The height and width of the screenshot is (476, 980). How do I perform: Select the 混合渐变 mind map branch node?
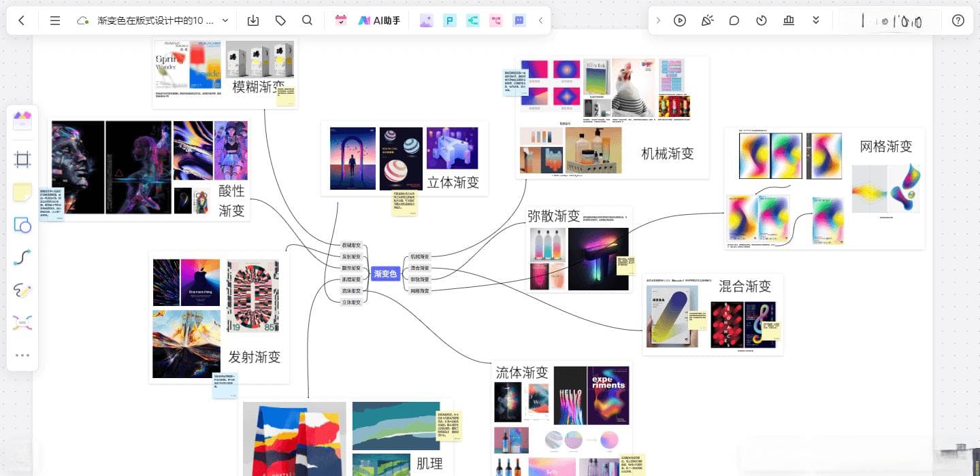pyautogui.click(x=419, y=268)
